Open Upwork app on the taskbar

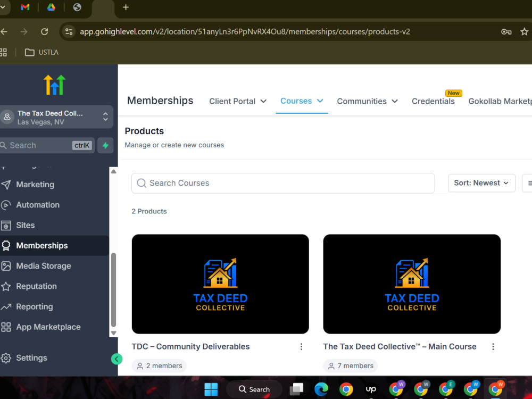tap(371, 389)
